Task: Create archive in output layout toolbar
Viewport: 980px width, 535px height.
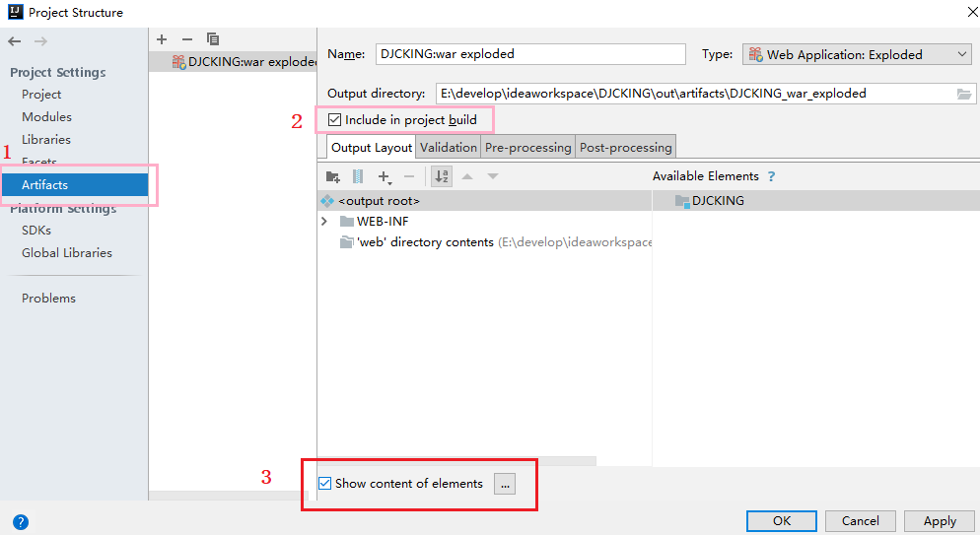Action: click(358, 176)
